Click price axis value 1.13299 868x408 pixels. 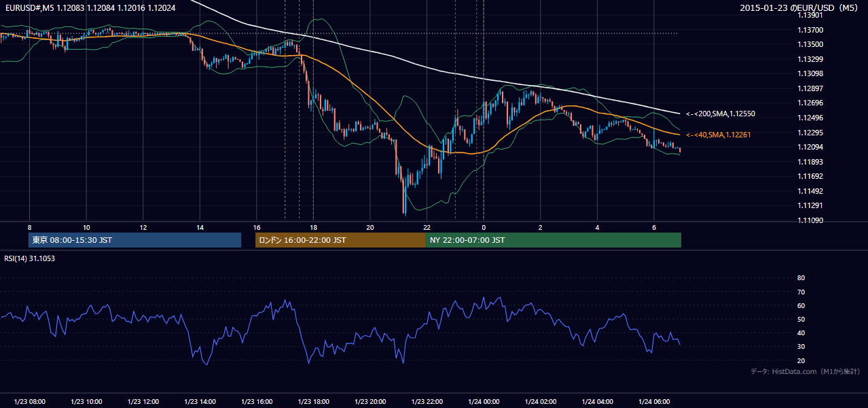[x=810, y=59]
